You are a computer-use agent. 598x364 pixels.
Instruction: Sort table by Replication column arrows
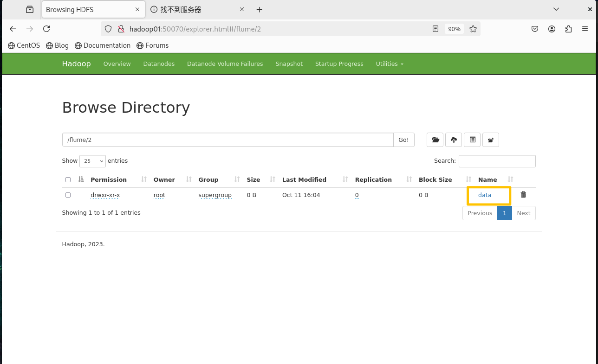[409, 179]
